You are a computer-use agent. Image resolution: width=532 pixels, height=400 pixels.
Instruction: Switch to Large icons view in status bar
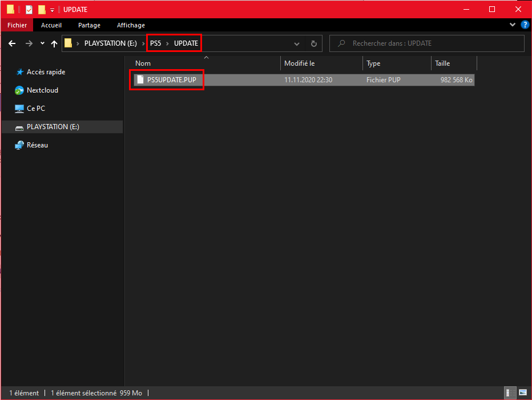(523, 393)
